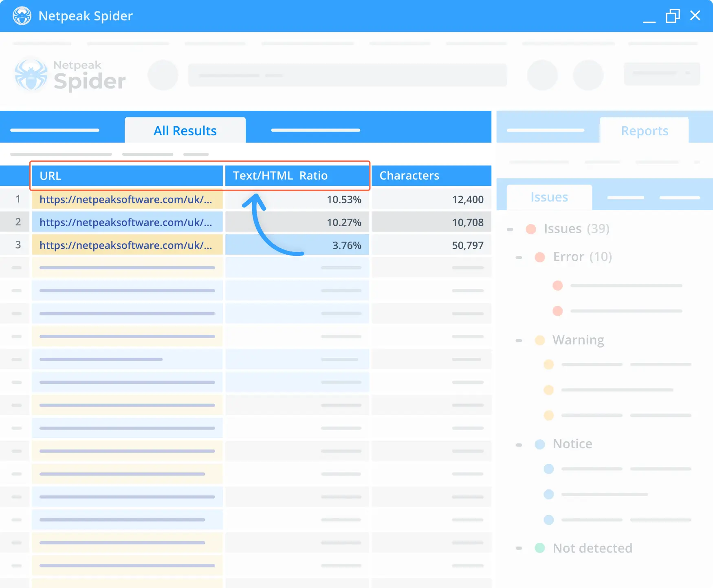
Task: Restore down the Netpeak Spider window
Action: tap(673, 16)
